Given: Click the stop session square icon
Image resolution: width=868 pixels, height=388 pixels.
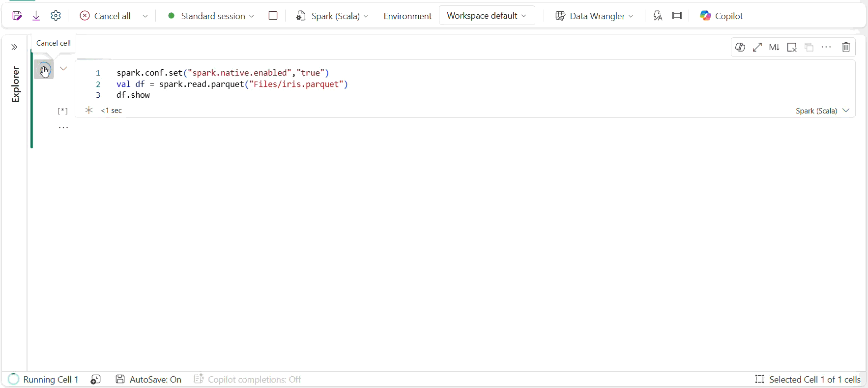Looking at the screenshot, I should tap(273, 16).
